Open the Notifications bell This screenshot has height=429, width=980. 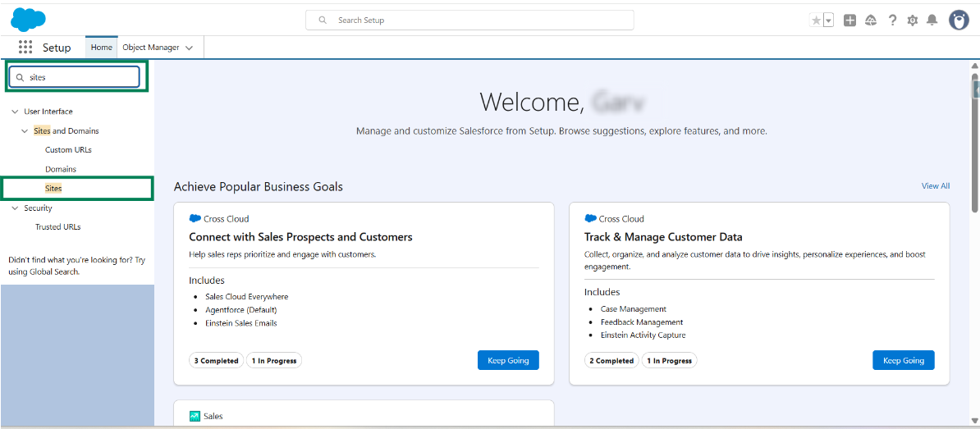point(932,21)
